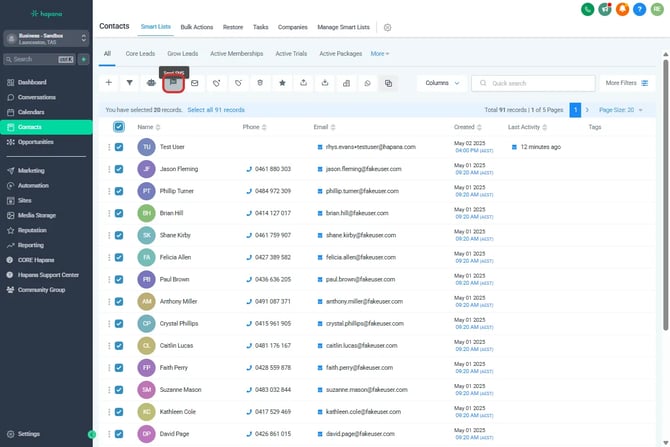Deselect the Paul Brown contact checkbox

(119, 279)
